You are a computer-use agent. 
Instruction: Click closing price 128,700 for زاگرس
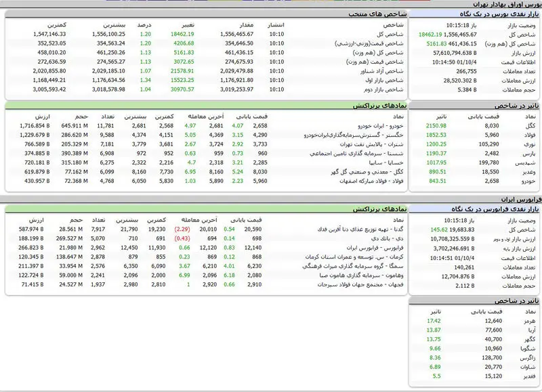pyautogui.click(x=492, y=358)
